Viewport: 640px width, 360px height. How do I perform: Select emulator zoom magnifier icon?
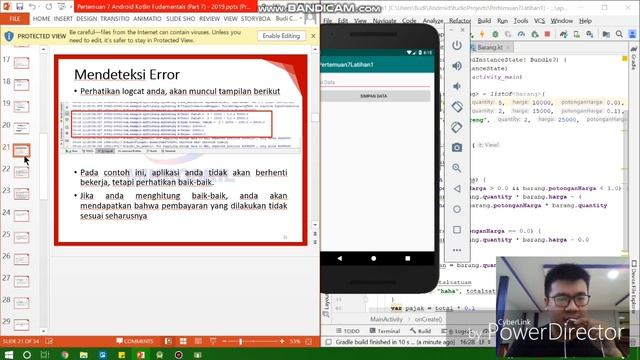click(457, 168)
